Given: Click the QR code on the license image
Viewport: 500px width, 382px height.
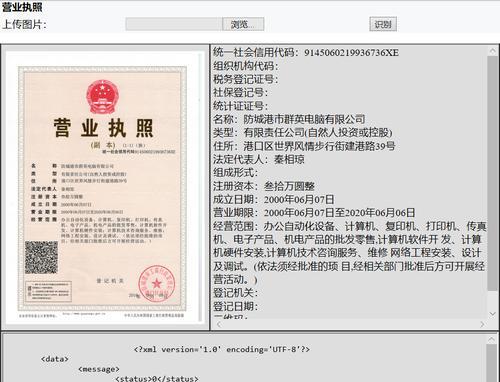Looking at the screenshot, I should [x=41, y=257].
